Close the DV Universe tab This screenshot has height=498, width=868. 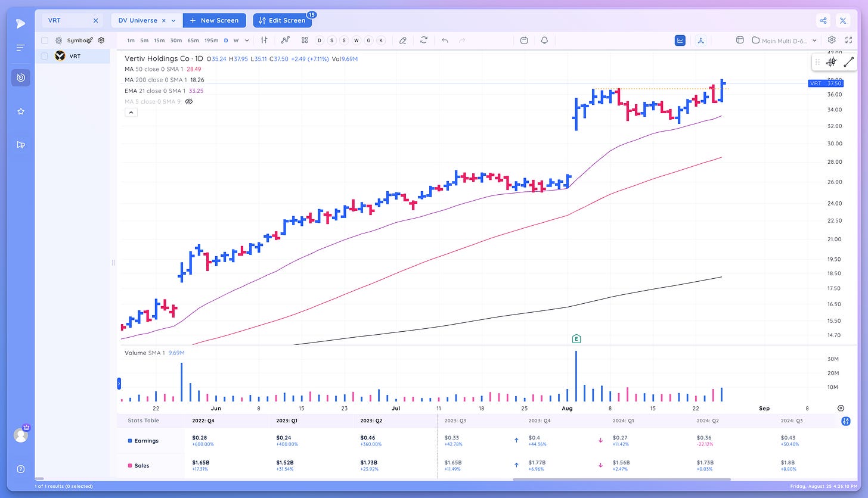(164, 20)
